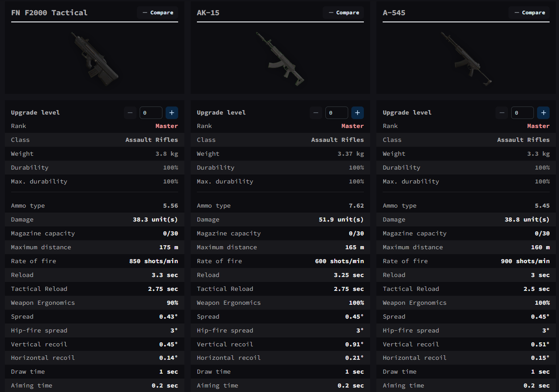This screenshot has height=392, width=559.
Task: Click FN F2000 maximum distance 175 m
Action: coord(169,247)
